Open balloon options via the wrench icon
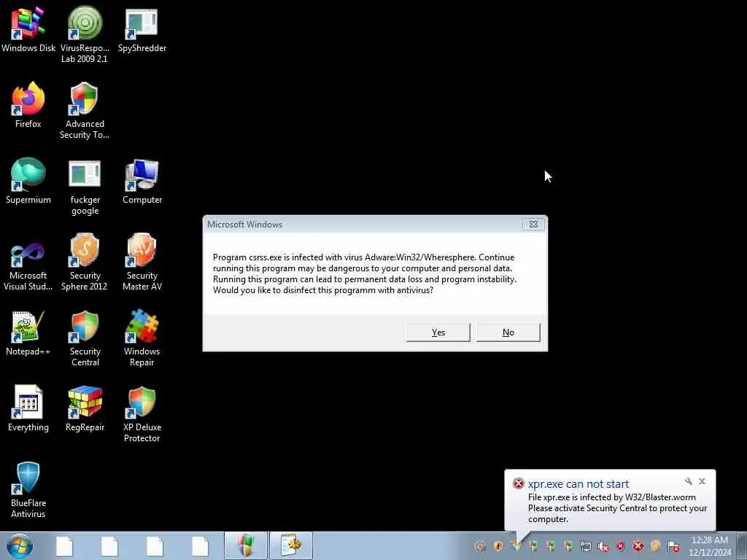This screenshot has height=560, width=747. pyautogui.click(x=689, y=481)
